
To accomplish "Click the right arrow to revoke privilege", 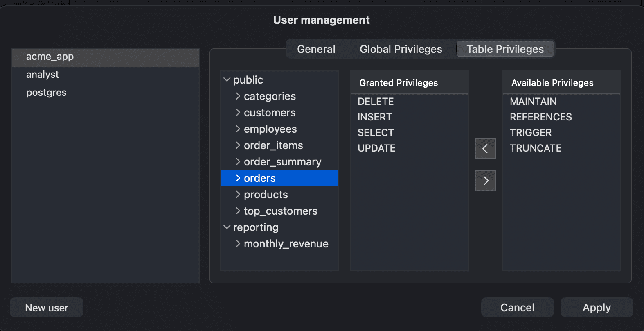I will tap(485, 181).
